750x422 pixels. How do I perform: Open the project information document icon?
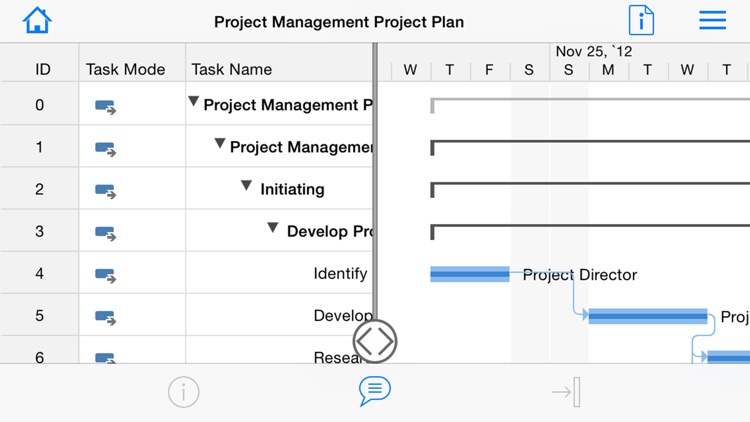point(641,21)
